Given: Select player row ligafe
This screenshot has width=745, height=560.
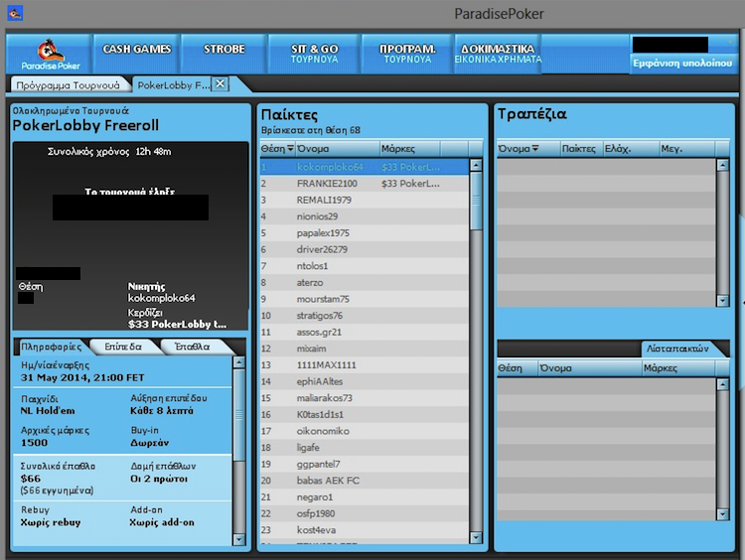Looking at the screenshot, I should (x=364, y=448).
